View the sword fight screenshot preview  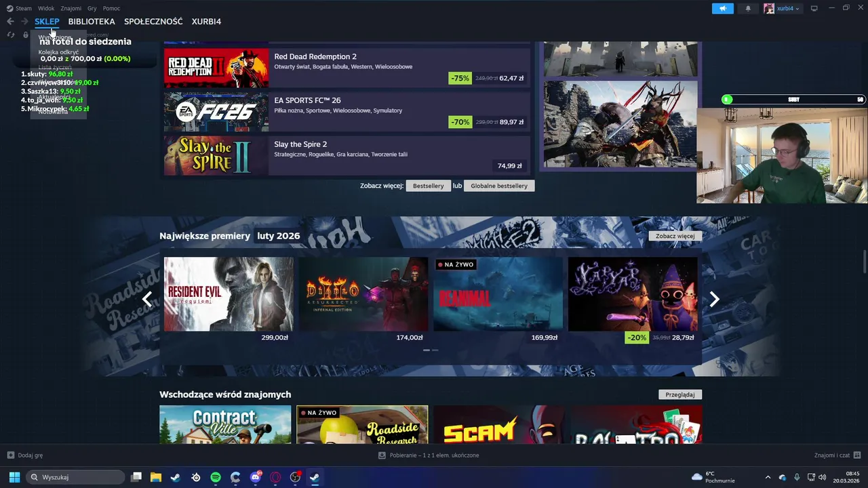pos(620,124)
